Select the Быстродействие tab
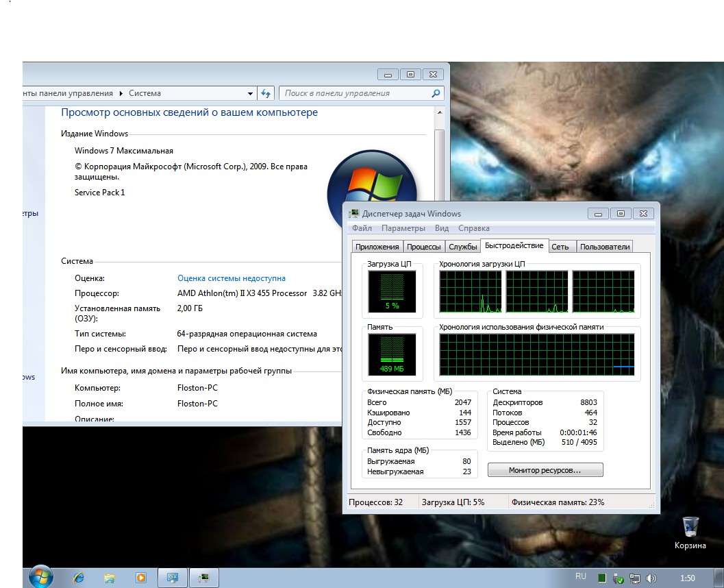Image resolution: width=724 pixels, height=588 pixels. point(514,245)
